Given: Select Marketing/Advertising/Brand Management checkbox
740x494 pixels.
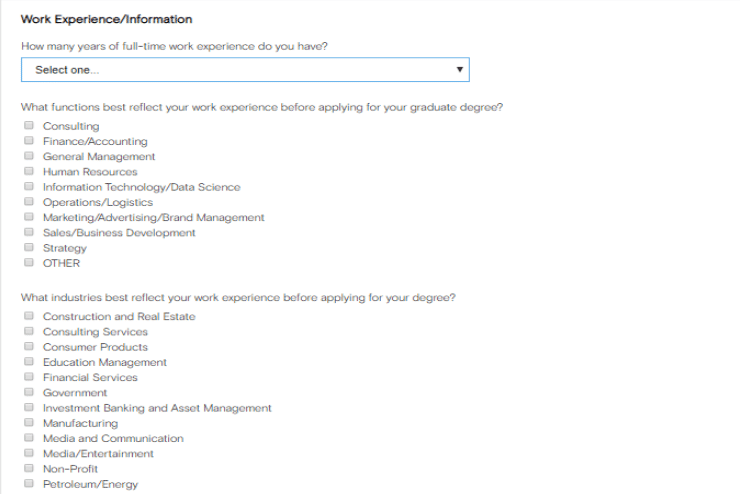Looking at the screenshot, I should click(x=30, y=217).
